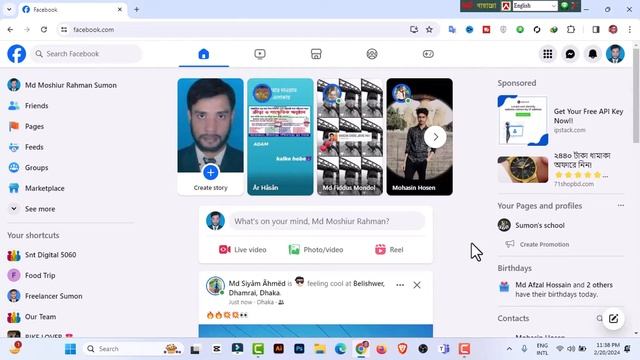
Task: Open the Windows Start menu
Action: (x=70, y=349)
